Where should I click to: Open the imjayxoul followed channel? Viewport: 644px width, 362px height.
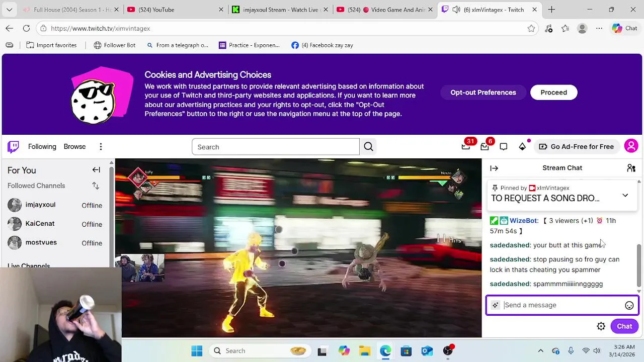(55, 205)
